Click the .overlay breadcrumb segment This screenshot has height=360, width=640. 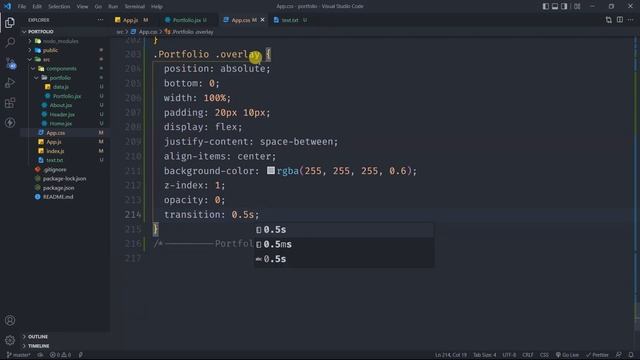[189, 32]
